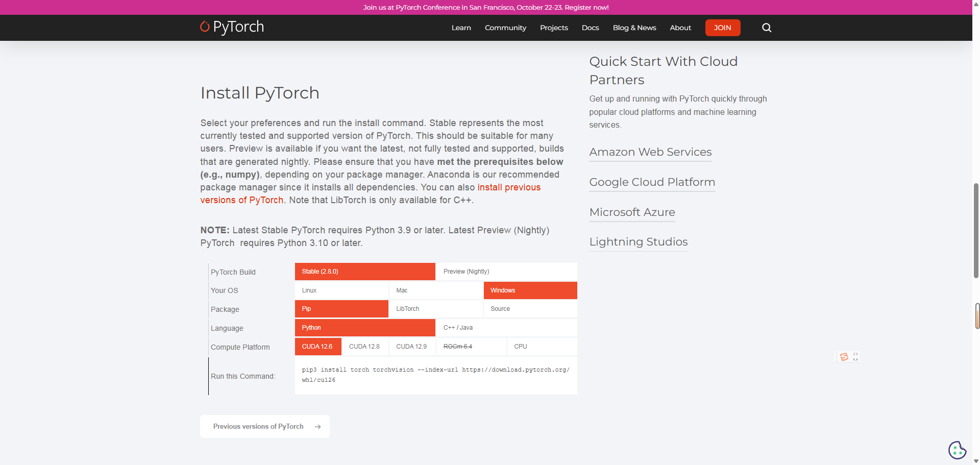Screen dimensions: 980x465
Task: Open the Community menu
Action: click(505, 28)
